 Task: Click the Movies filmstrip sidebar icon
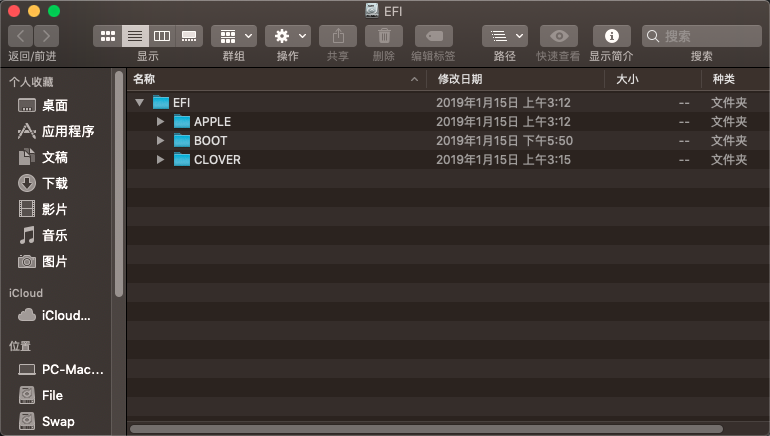[27, 209]
